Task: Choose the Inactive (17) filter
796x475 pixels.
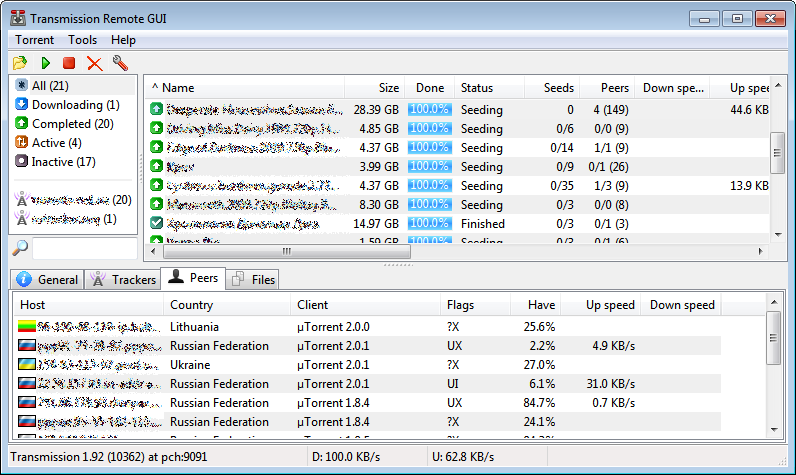Action: (63, 162)
